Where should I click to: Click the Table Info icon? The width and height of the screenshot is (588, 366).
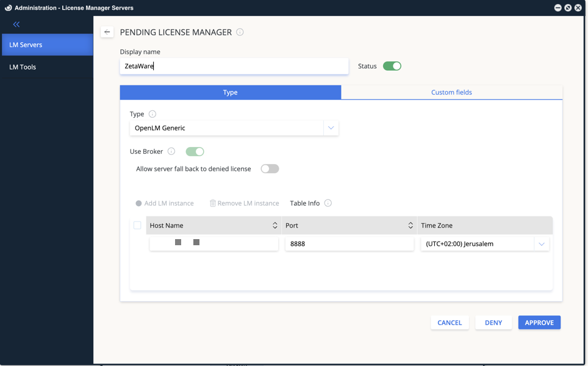(328, 203)
